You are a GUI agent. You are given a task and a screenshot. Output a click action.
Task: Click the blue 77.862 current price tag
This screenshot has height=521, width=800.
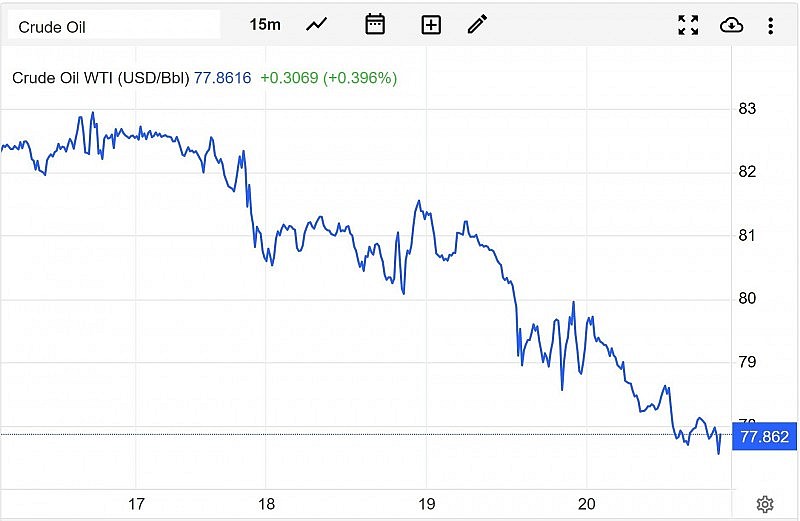(764, 437)
